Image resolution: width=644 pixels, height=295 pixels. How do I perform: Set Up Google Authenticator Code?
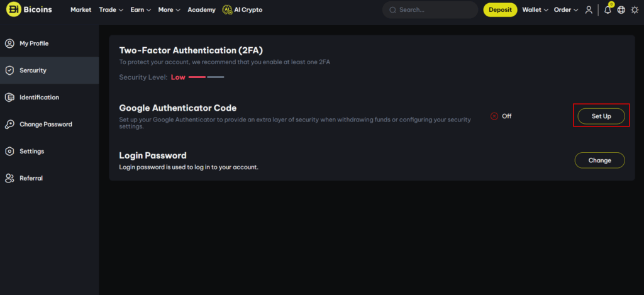(601, 116)
